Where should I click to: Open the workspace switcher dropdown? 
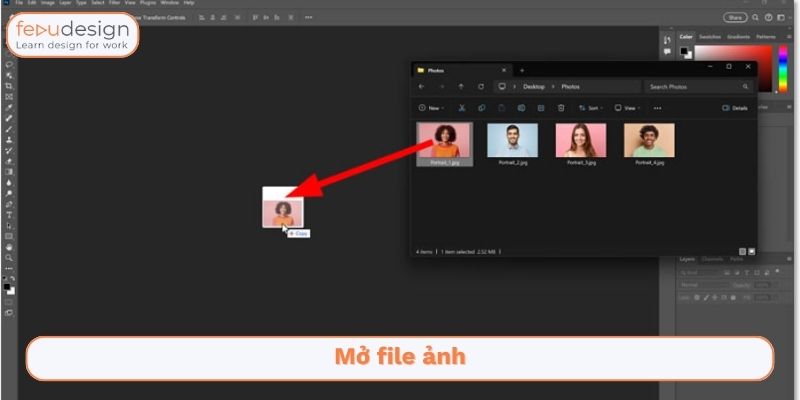pyautogui.click(x=782, y=17)
